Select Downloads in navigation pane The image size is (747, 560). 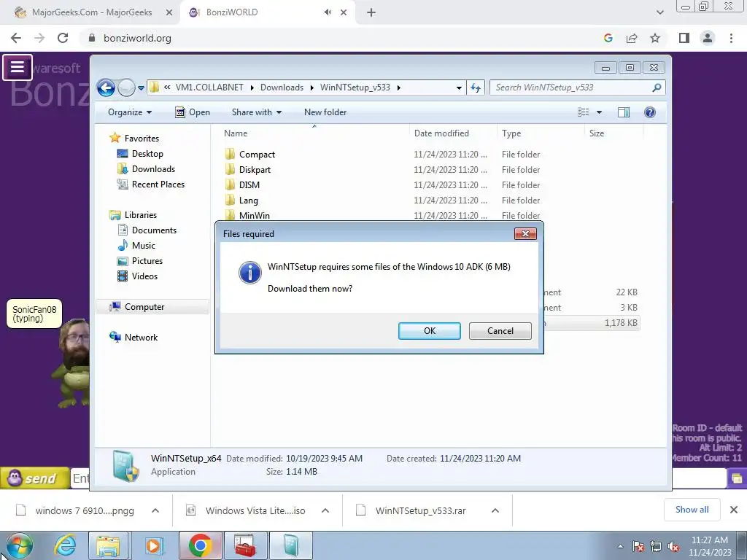coord(153,169)
